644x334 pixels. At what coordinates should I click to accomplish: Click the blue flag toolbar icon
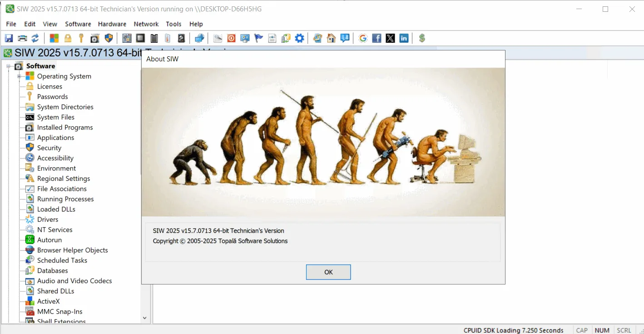(258, 38)
